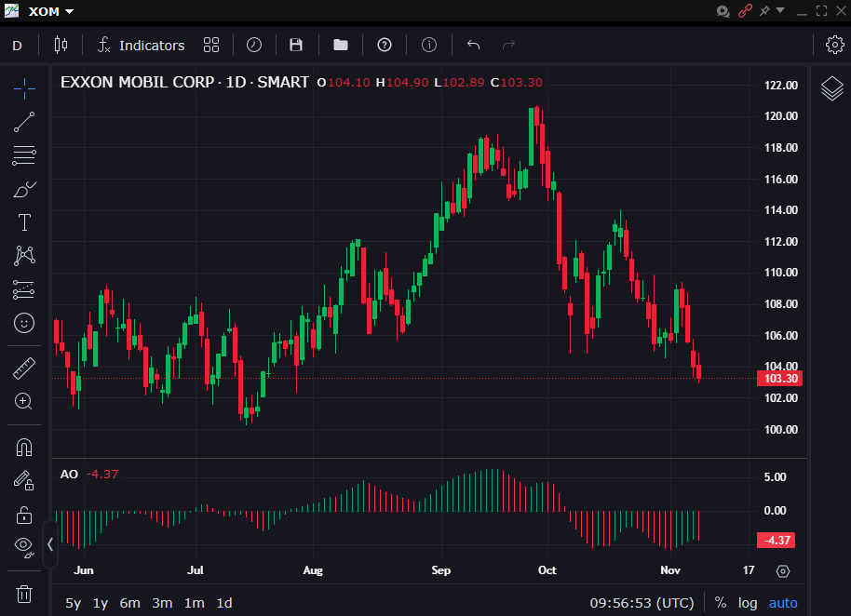This screenshot has height=616, width=851.
Task: Open the object tree layers panel
Action: pos(831,89)
